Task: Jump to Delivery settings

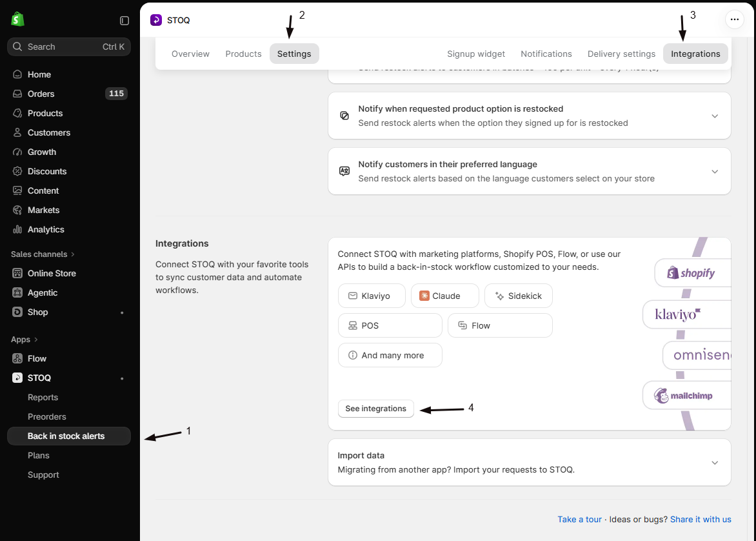Action: (621, 54)
